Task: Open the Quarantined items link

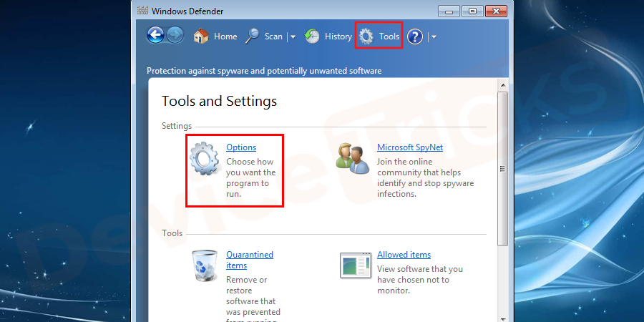Action: pyautogui.click(x=250, y=260)
